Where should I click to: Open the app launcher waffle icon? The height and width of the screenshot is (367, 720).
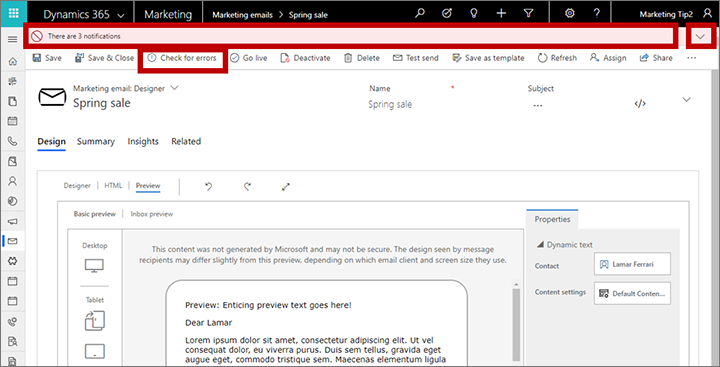[13, 13]
